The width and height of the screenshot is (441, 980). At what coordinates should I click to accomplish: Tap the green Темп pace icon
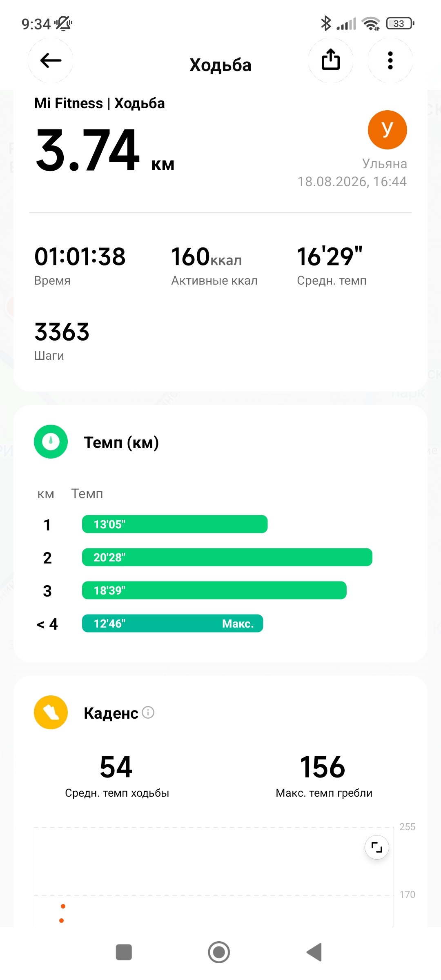51,441
